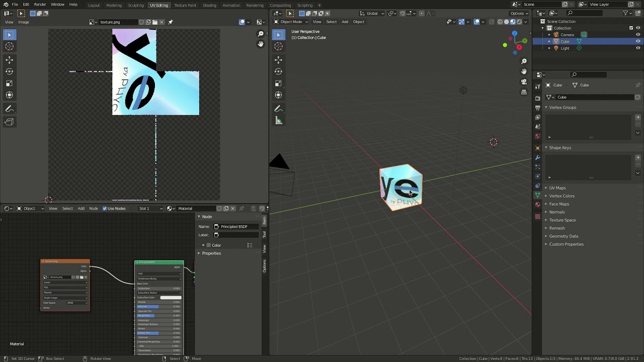Viewport: 644px width, 362px height.
Task: Open the Modifier wrench properties tab
Action: (x=537, y=157)
